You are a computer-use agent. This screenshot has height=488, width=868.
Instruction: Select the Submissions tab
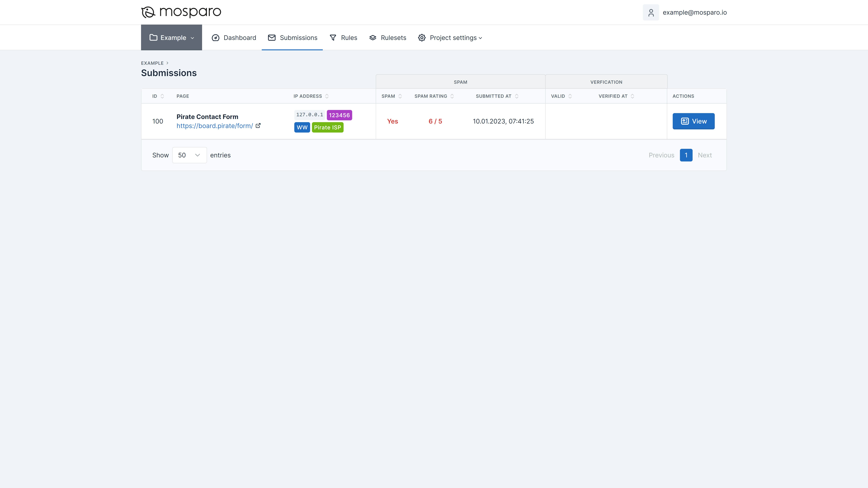click(x=292, y=38)
